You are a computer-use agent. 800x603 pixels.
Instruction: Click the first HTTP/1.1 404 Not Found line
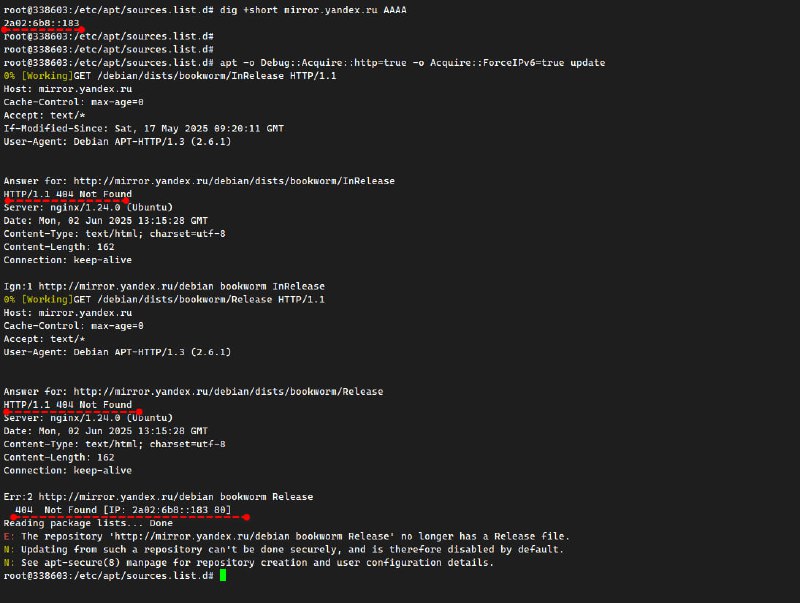click(67, 194)
